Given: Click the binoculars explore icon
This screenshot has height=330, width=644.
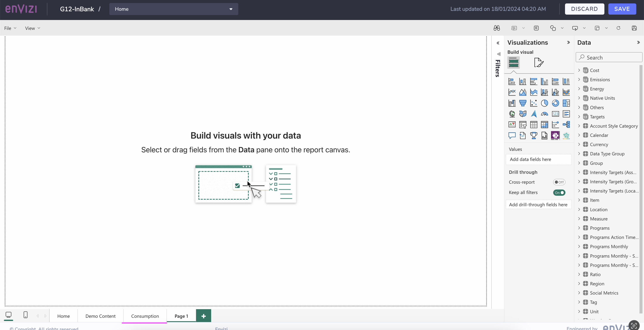Looking at the screenshot, I should pos(497,28).
